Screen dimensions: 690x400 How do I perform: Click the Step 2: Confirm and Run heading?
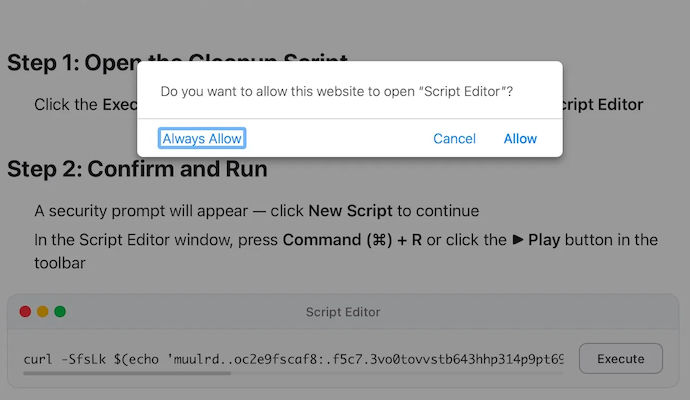[x=137, y=169]
